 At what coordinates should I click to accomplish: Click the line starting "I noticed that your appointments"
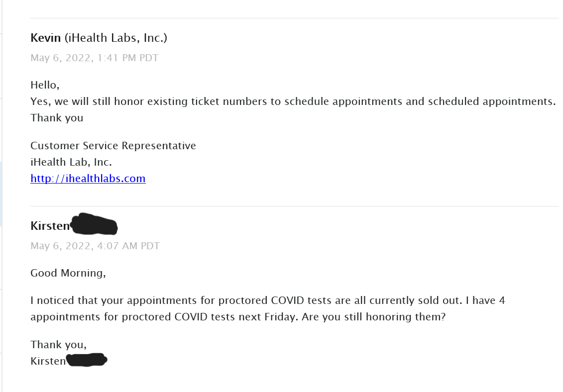(268, 300)
